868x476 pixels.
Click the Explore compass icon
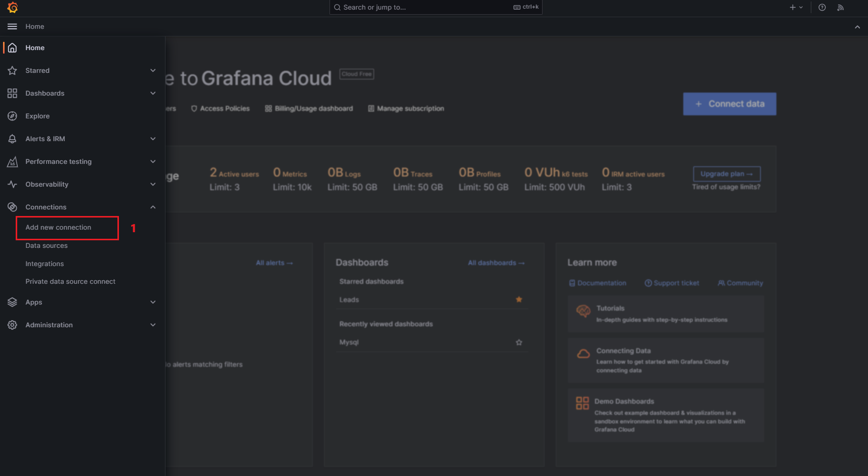coord(13,116)
